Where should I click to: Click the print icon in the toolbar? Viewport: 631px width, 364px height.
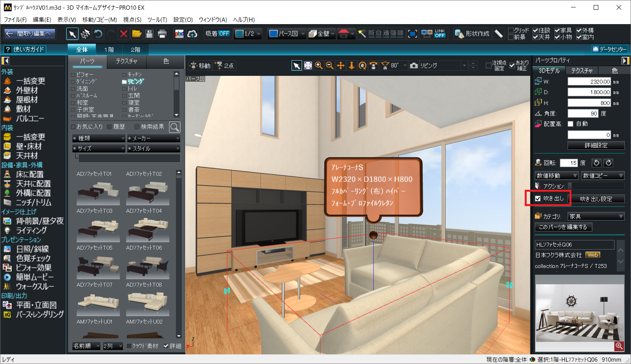pos(162,34)
